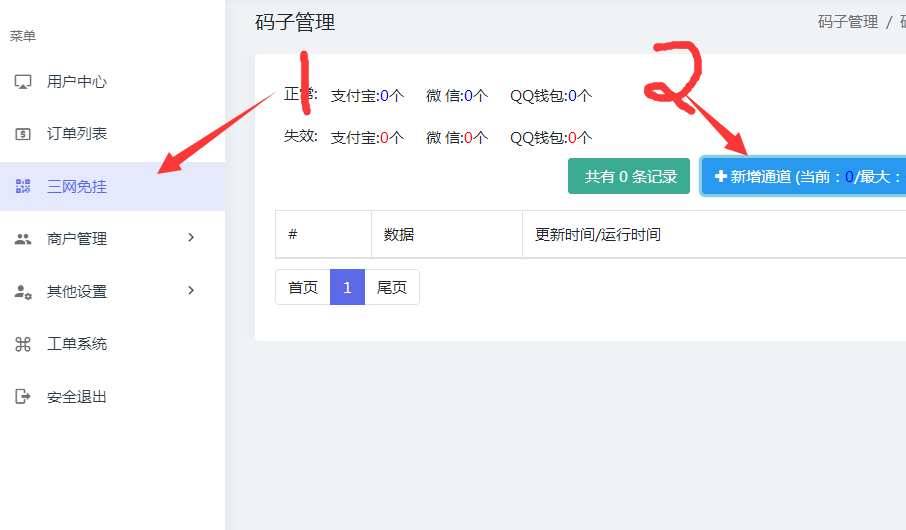
Task: Click 支付宝:0个 in the 失效 row
Action: (x=367, y=138)
